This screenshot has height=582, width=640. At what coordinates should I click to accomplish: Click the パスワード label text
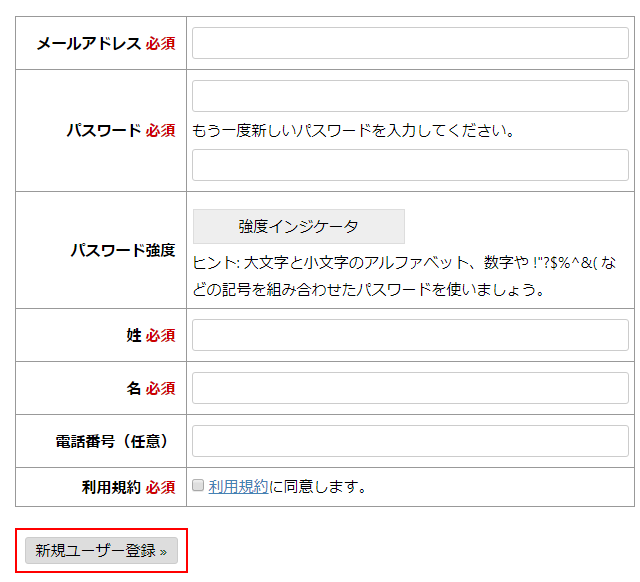[x=104, y=130]
